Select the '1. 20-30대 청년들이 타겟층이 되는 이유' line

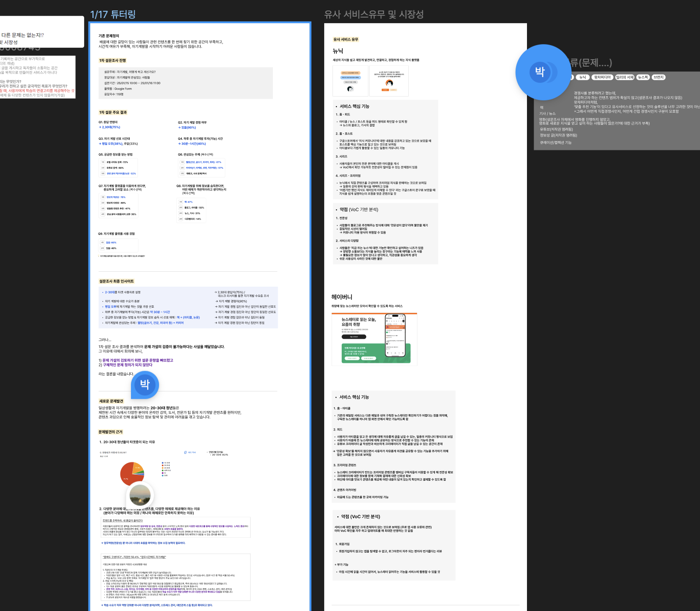pyautogui.click(x=127, y=442)
